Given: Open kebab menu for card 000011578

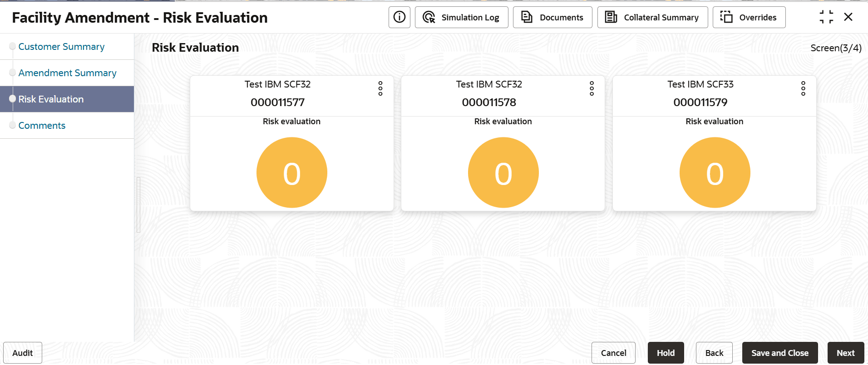Looking at the screenshot, I should [x=592, y=88].
